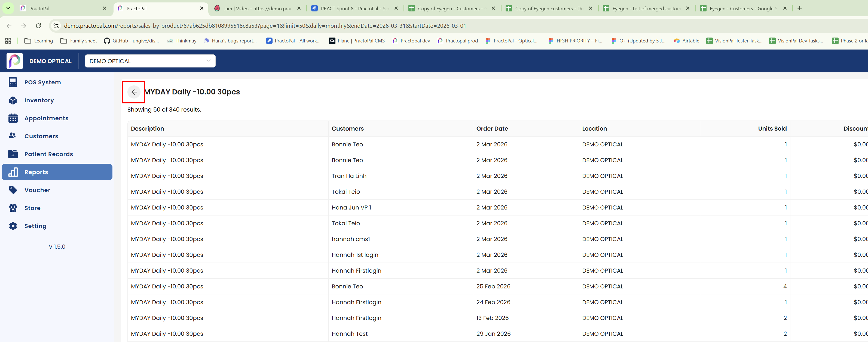Open the Airtable bookmark

[x=686, y=41]
